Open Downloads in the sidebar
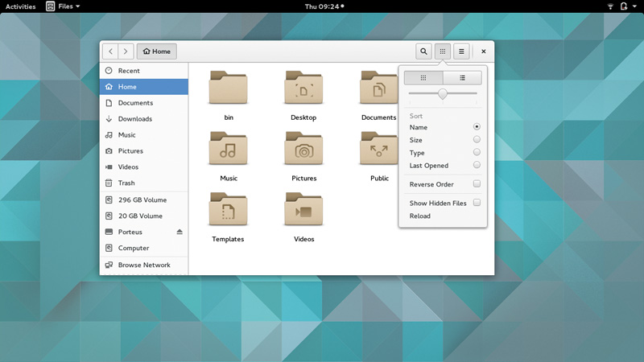 coord(144,118)
